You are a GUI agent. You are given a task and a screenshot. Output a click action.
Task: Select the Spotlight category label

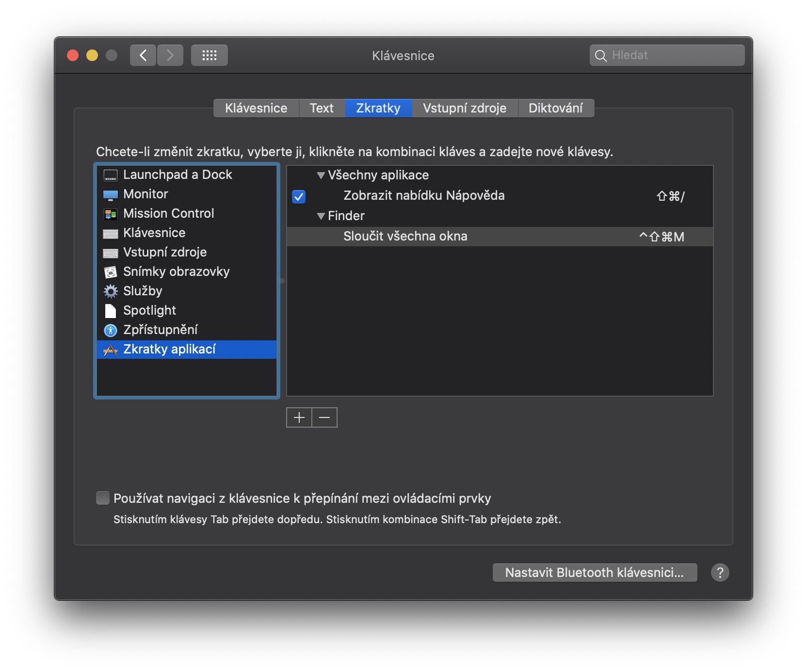pos(149,310)
